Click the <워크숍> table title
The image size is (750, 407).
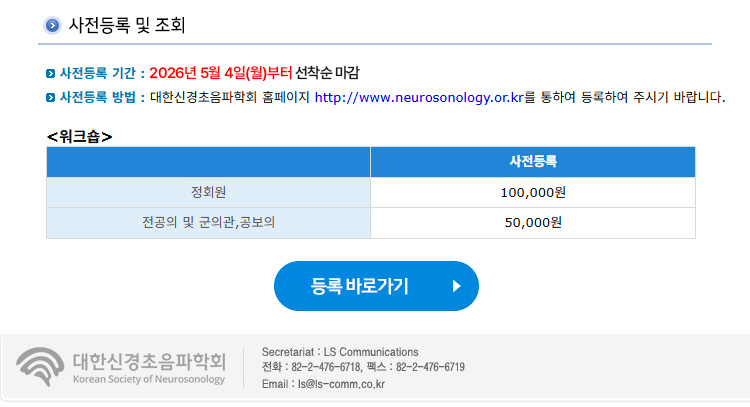coord(79,136)
